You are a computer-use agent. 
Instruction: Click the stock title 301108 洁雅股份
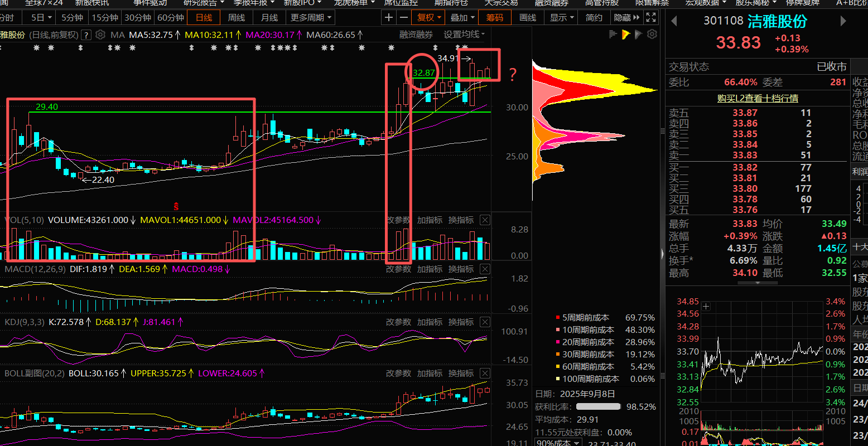pyautogui.click(x=755, y=21)
